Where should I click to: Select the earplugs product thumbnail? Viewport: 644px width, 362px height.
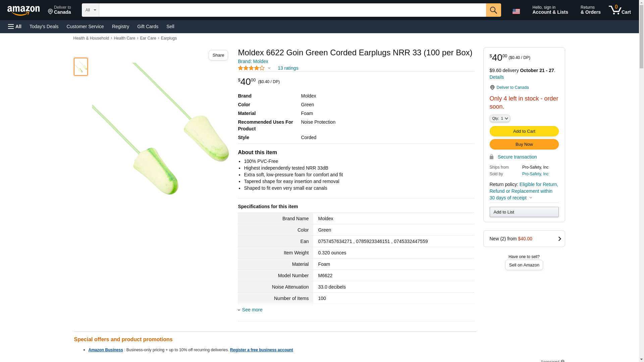coord(81,66)
